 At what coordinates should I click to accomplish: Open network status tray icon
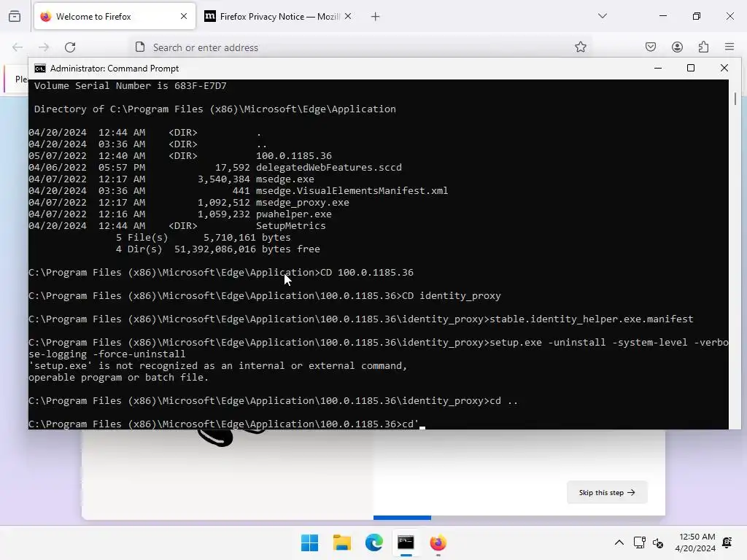(x=639, y=542)
